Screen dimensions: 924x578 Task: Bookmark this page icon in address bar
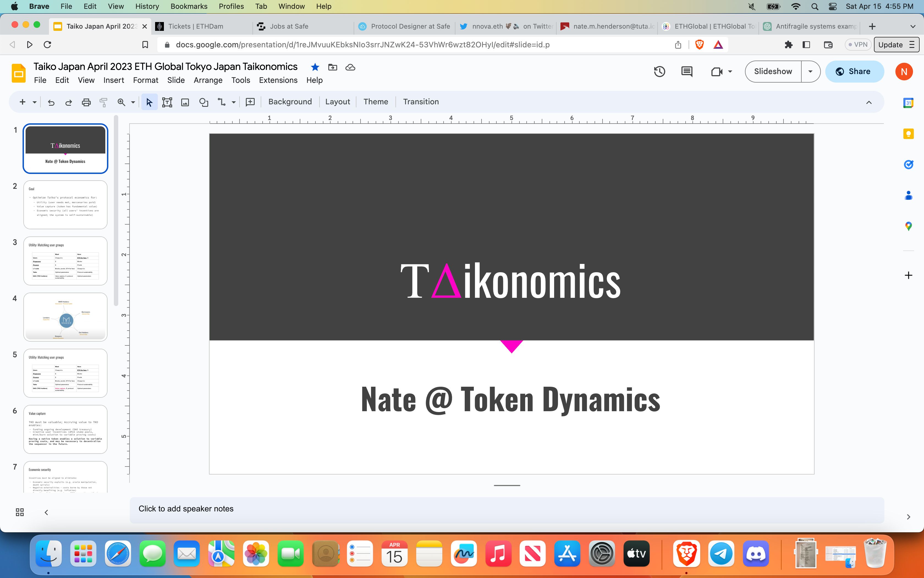coord(145,45)
